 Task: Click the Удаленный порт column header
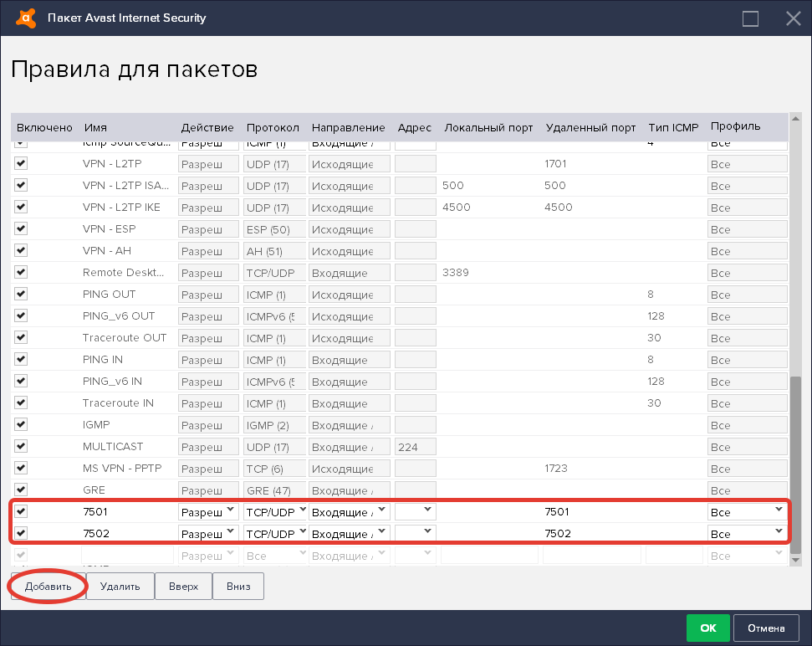coord(590,127)
